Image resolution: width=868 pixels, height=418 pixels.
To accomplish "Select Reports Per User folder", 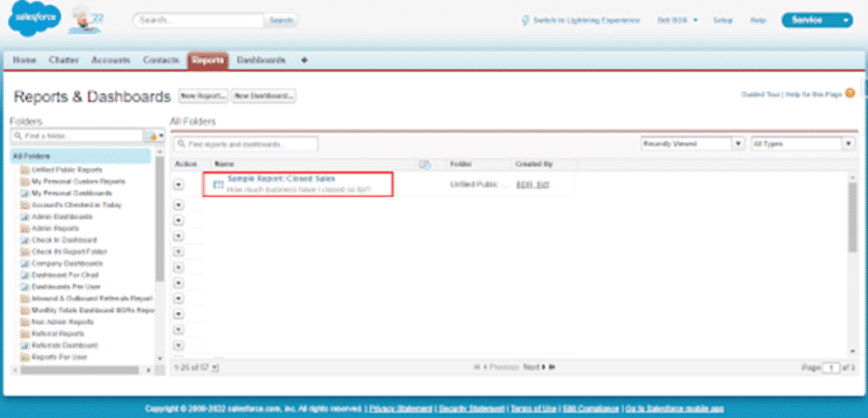I will tap(59, 357).
